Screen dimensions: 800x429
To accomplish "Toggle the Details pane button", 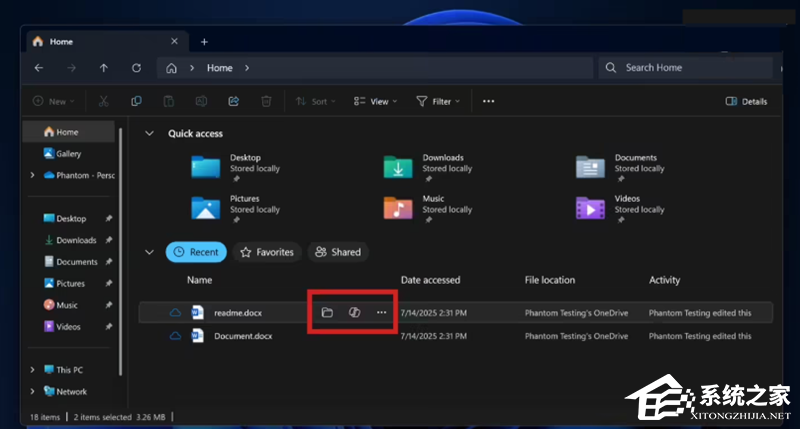I will tap(746, 101).
